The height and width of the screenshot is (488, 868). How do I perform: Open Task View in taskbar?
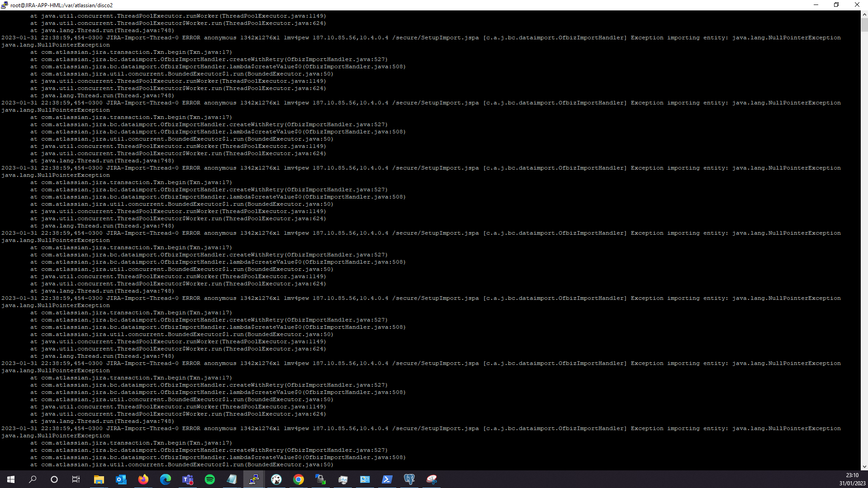click(x=76, y=479)
